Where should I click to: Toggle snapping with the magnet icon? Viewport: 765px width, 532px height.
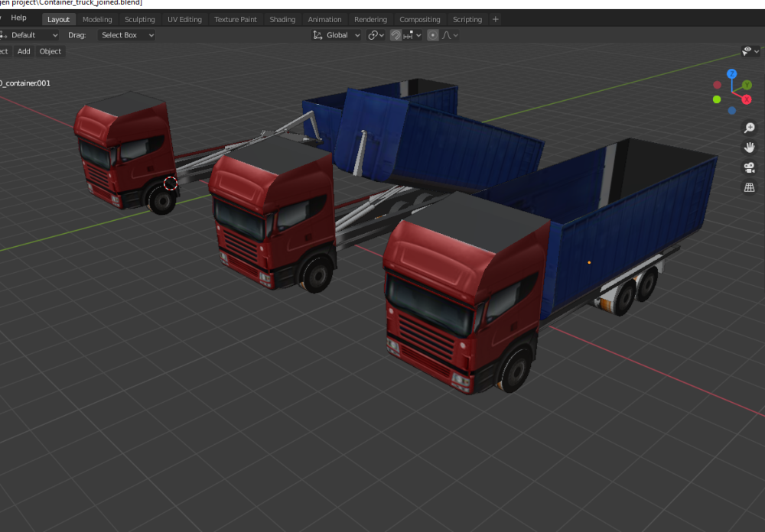pos(396,35)
